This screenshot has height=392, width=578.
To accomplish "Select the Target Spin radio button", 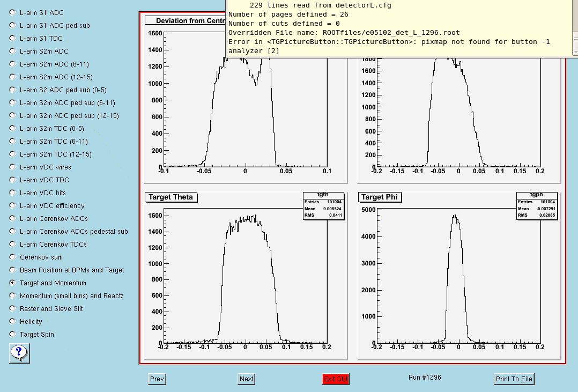I will coord(12,335).
